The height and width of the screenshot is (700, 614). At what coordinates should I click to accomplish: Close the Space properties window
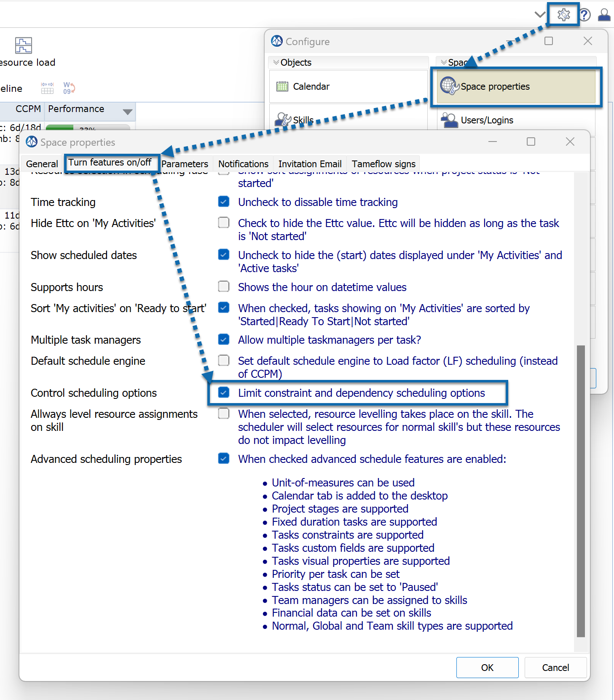click(570, 142)
